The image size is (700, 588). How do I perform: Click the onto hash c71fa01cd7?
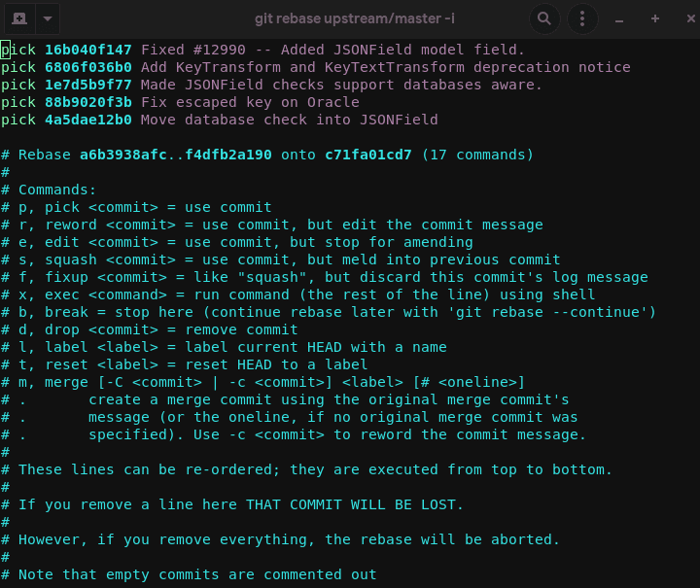click(x=367, y=155)
